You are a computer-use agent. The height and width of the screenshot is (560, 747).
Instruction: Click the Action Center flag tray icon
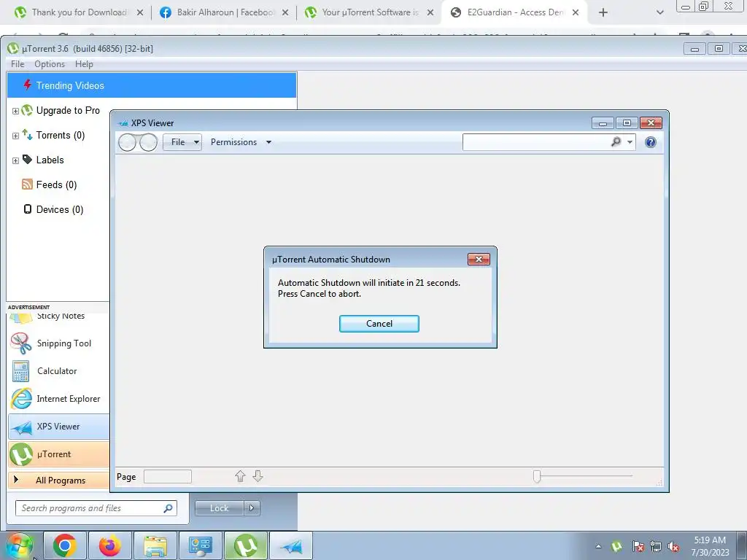pyautogui.click(x=638, y=546)
